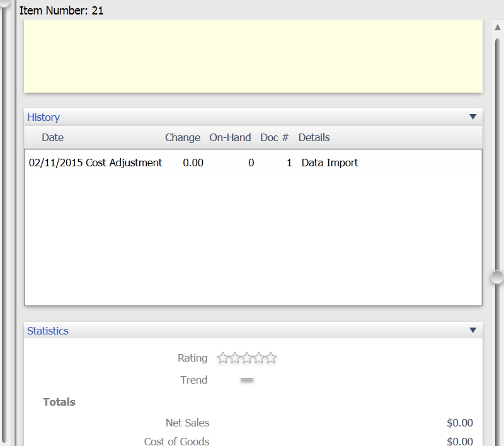Click the left panel scrollbar handle

click(x=4, y=3)
